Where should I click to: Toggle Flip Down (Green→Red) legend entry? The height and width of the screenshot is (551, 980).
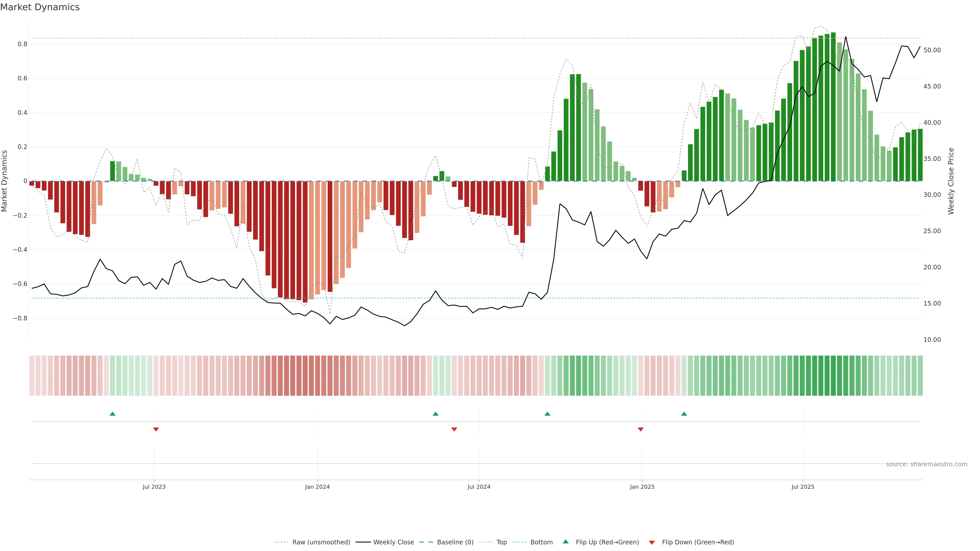(x=698, y=542)
